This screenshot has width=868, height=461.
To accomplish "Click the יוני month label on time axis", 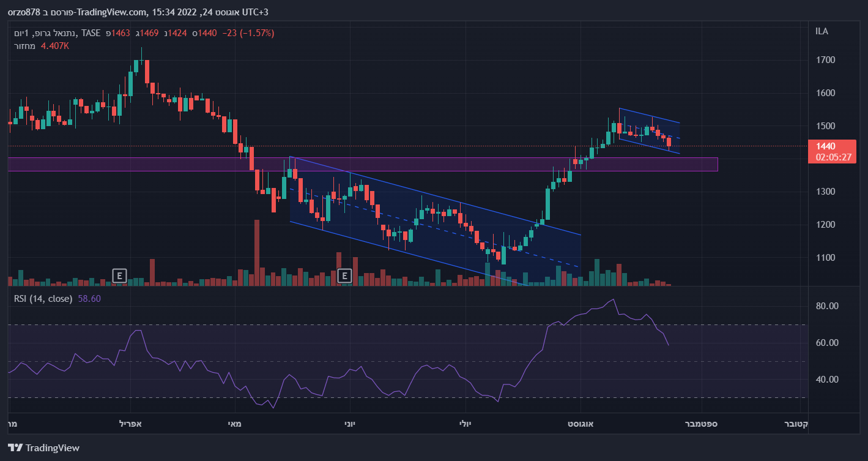I will click(349, 423).
